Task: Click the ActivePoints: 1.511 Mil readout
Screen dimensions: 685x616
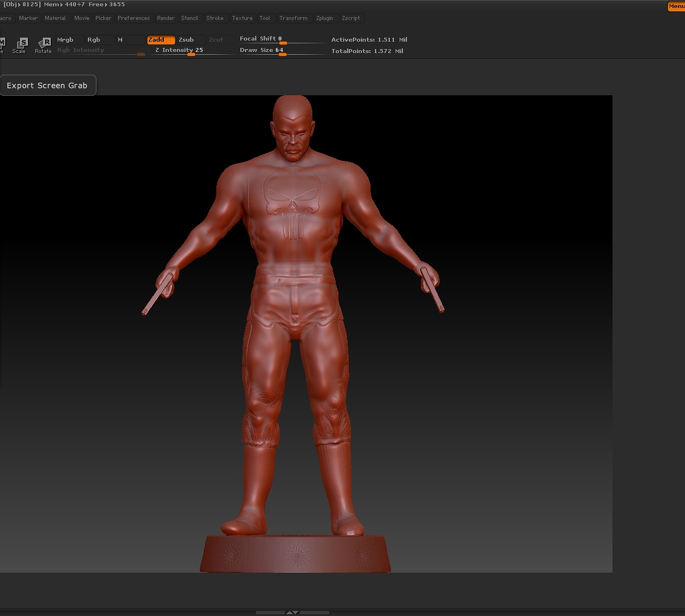Action: click(369, 40)
